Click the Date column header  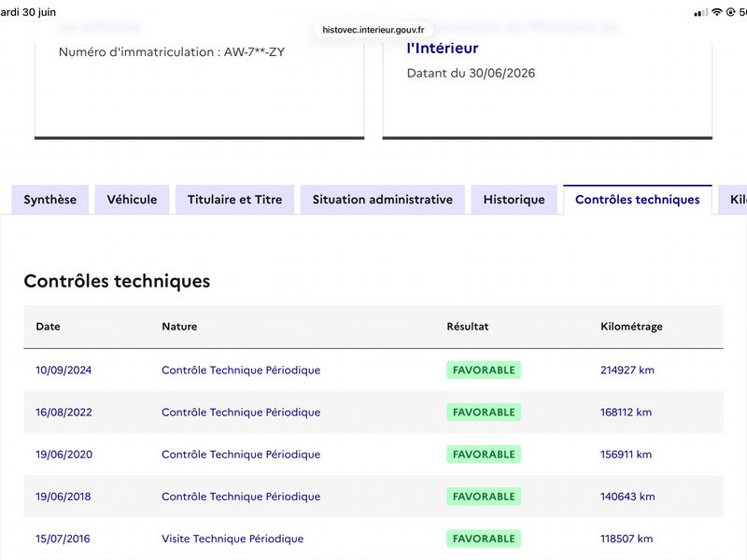(49, 327)
